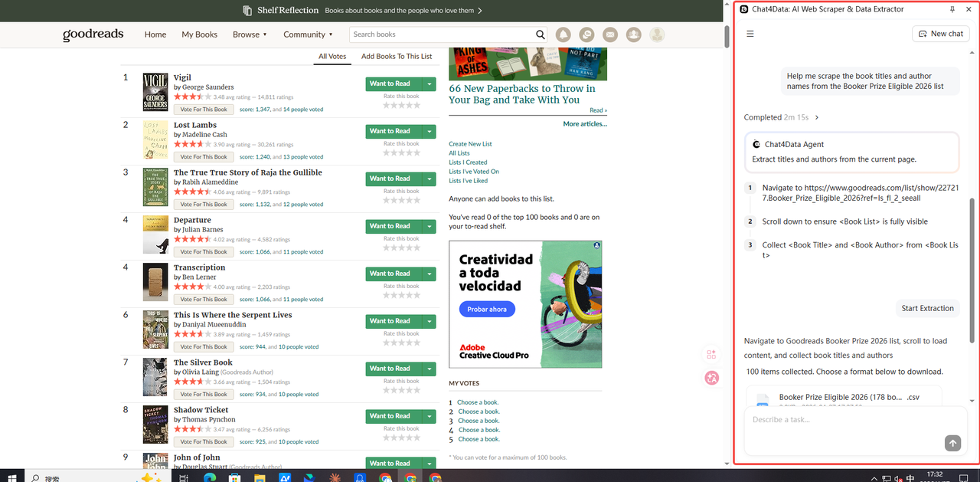Open Goodreads notifications bell icon

(563, 34)
